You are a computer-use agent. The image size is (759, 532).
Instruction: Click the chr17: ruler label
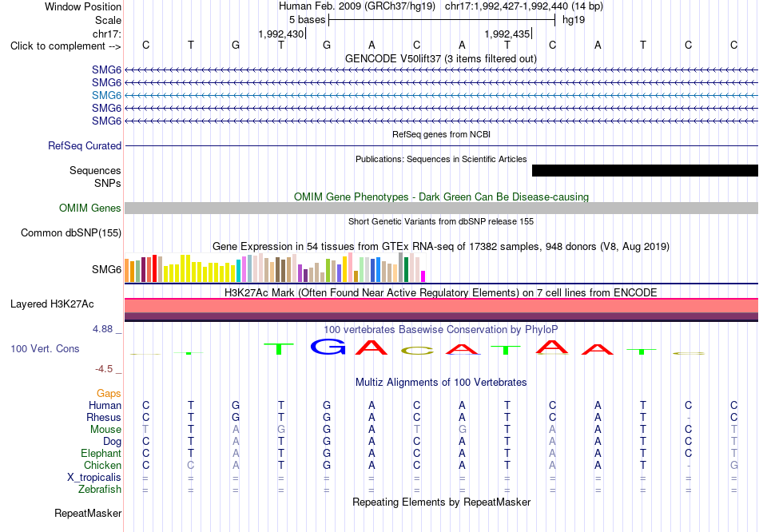coord(107,34)
